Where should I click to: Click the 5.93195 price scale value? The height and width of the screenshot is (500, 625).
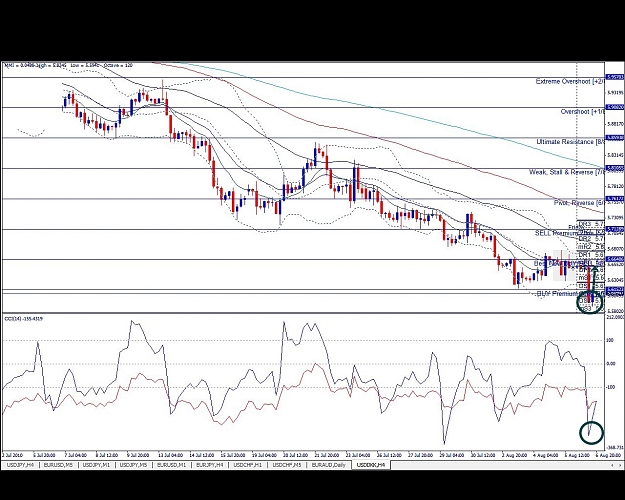coord(615,93)
